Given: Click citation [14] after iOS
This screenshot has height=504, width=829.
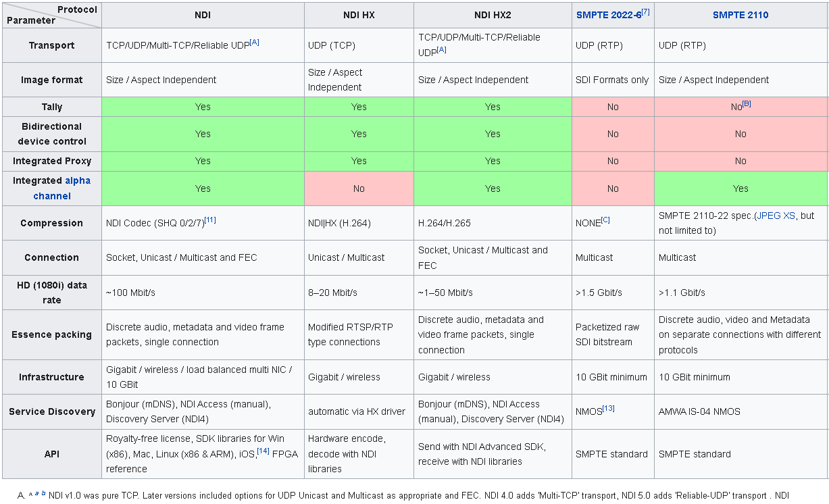Looking at the screenshot, I should (x=263, y=451).
